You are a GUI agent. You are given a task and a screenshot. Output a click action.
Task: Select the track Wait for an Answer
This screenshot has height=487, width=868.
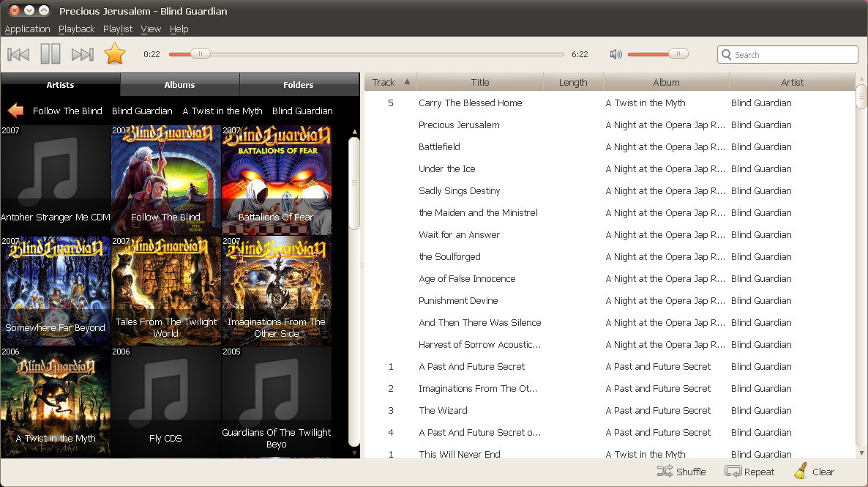tap(610, 235)
